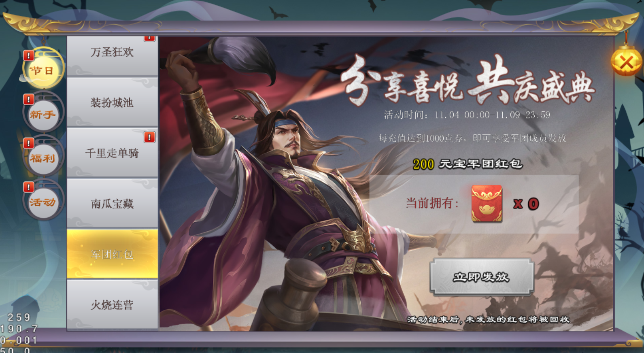Select the highlighted 军团红包 tab
The height and width of the screenshot is (353, 644).
113,254
